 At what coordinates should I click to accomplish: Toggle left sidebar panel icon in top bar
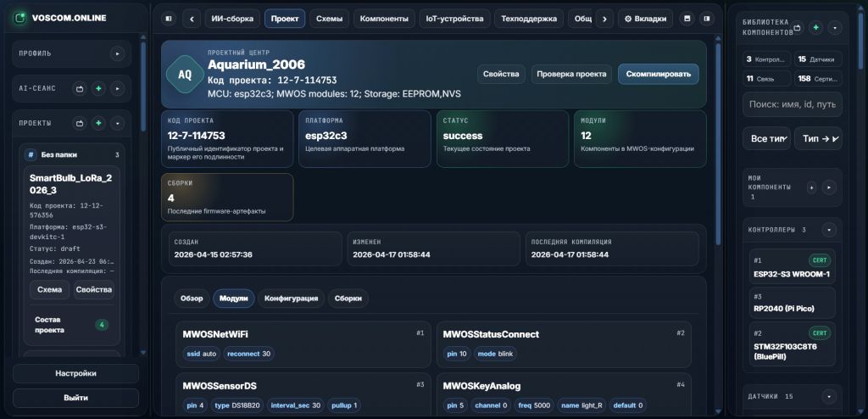pyautogui.click(x=169, y=19)
